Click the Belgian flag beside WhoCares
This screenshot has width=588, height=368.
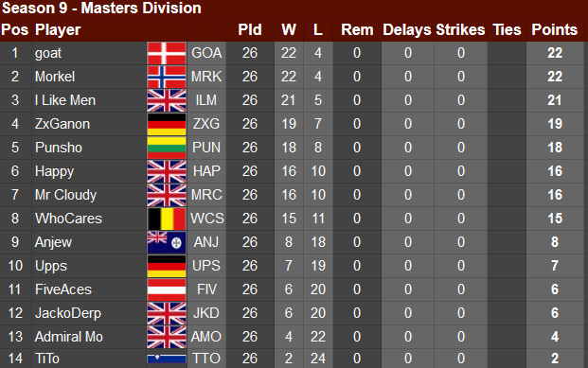[167, 219]
